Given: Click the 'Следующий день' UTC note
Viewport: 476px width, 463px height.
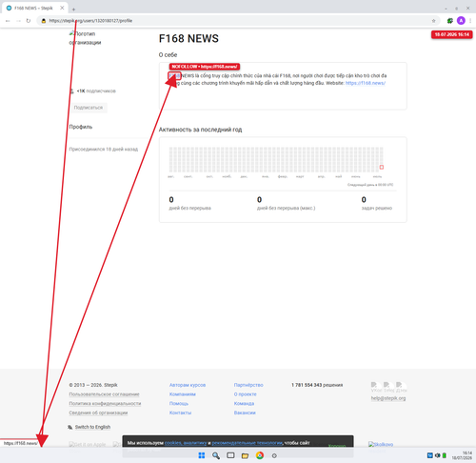Looking at the screenshot, I should pyautogui.click(x=370, y=185).
